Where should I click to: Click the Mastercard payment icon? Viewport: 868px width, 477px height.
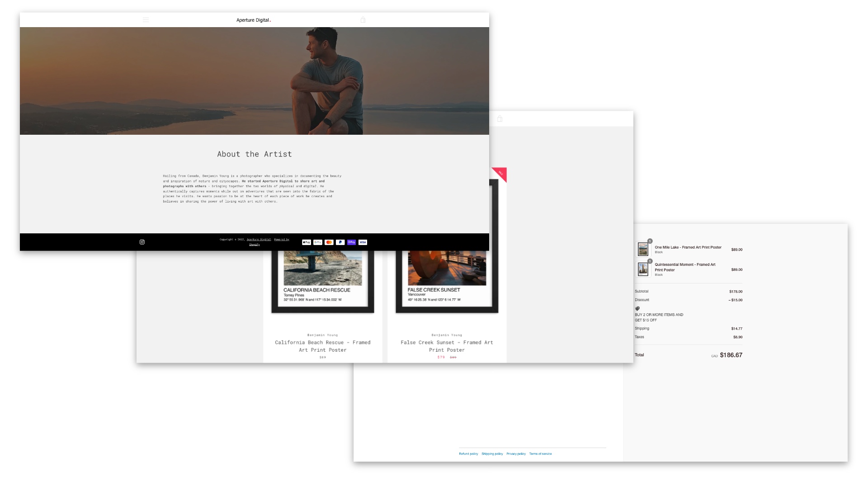click(x=329, y=242)
